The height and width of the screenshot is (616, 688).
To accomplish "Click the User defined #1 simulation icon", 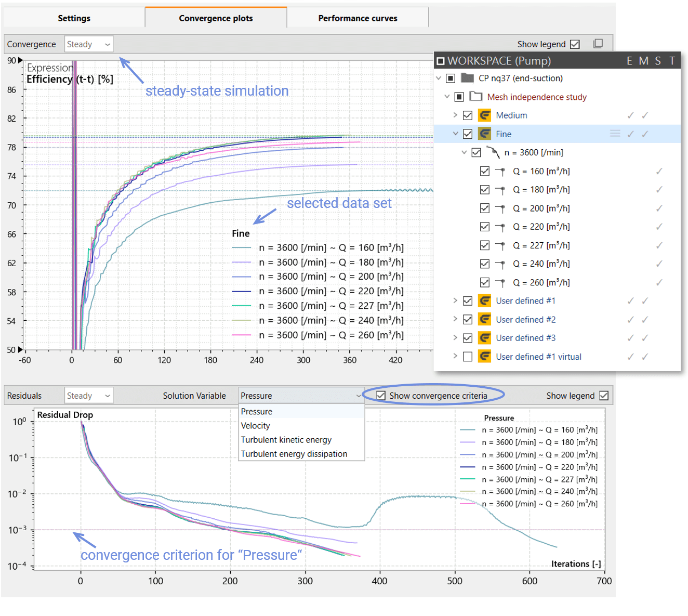I will [484, 301].
